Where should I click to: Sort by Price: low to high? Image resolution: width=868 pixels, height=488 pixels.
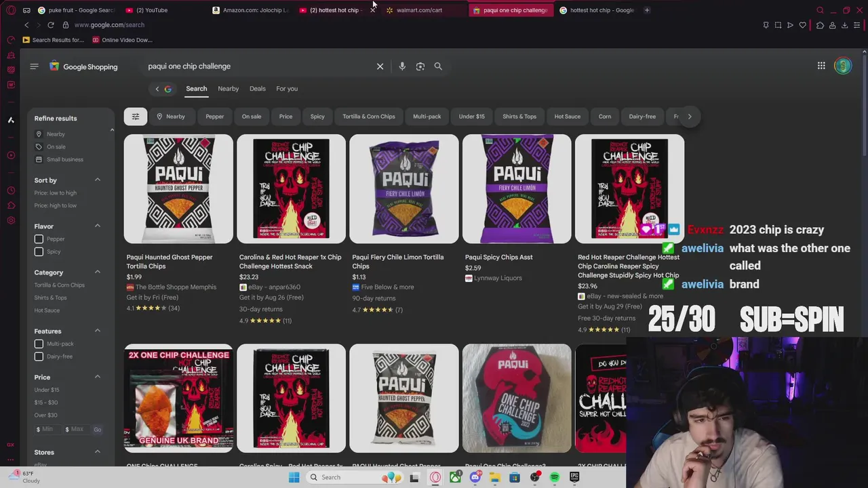56,193
